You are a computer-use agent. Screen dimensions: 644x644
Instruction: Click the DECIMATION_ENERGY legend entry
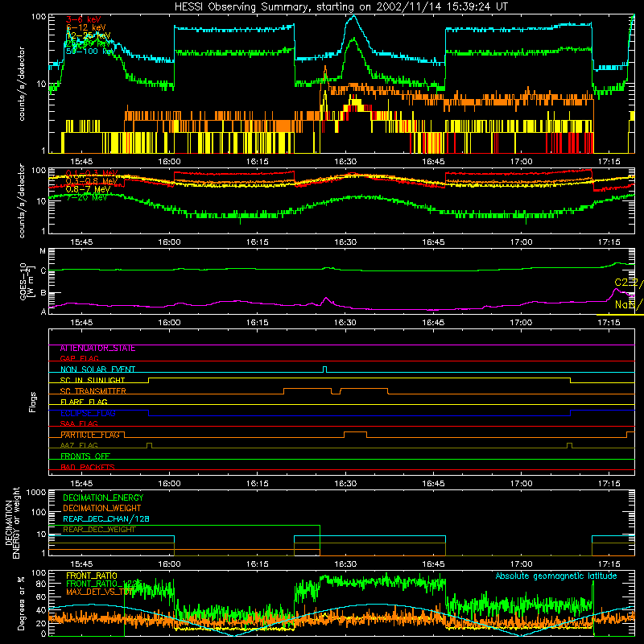pyautogui.click(x=103, y=497)
